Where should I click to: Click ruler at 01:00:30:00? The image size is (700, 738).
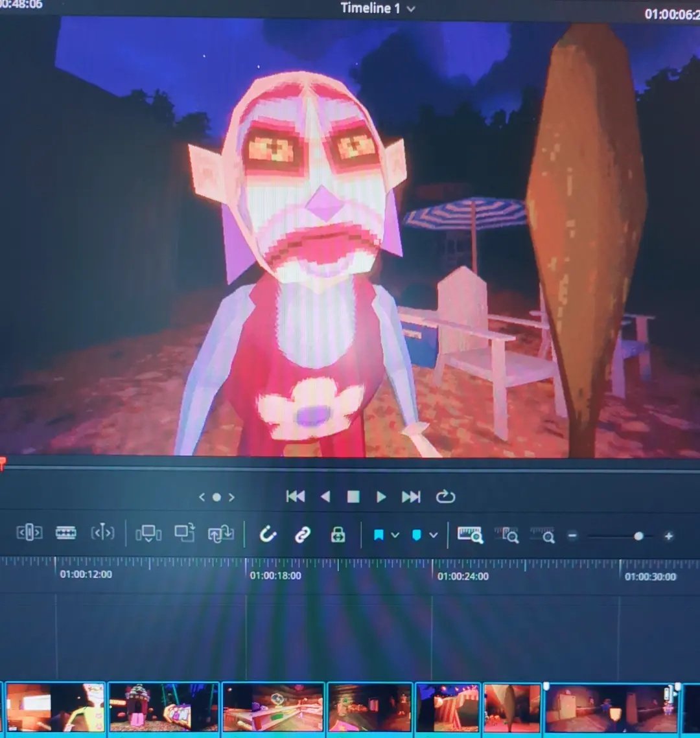coord(650,577)
